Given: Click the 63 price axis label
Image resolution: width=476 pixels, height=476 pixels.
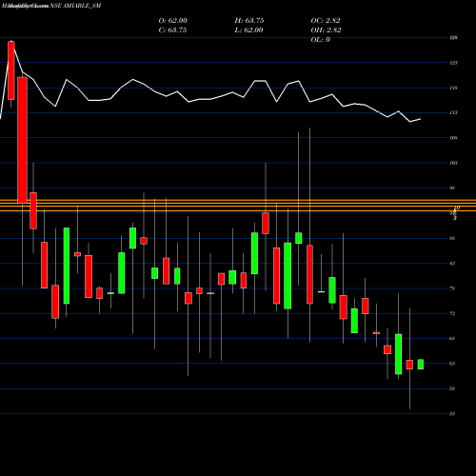Looking at the screenshot, I should pos(452,364).
